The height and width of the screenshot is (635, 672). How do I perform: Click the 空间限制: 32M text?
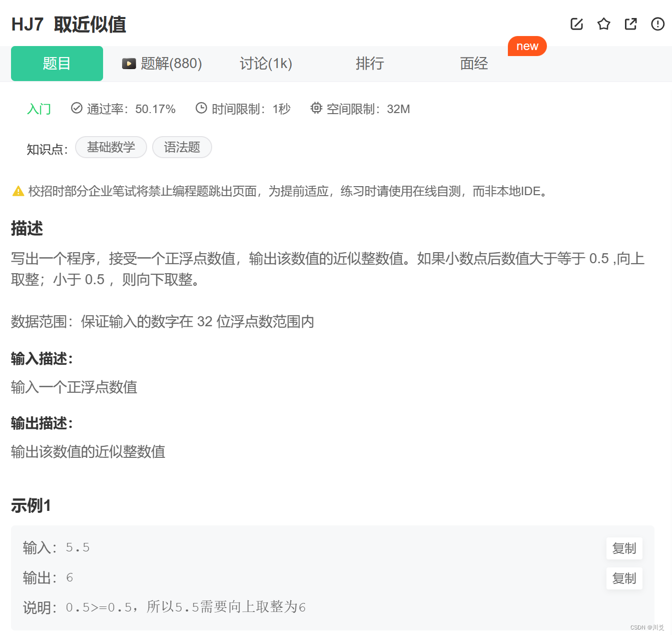point(368,109)
